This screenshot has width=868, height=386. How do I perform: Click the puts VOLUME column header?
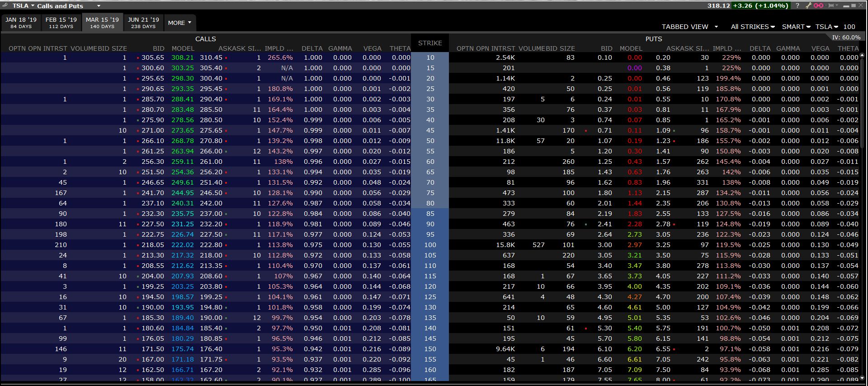[532, 48]
